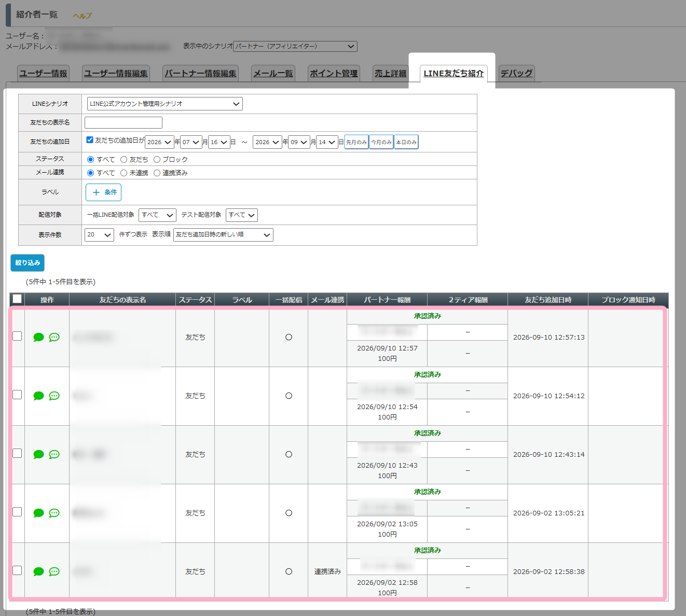Expand the 表示件数 20 dropdown
Screen dimensions: 686x616
(x=99, y=235)
